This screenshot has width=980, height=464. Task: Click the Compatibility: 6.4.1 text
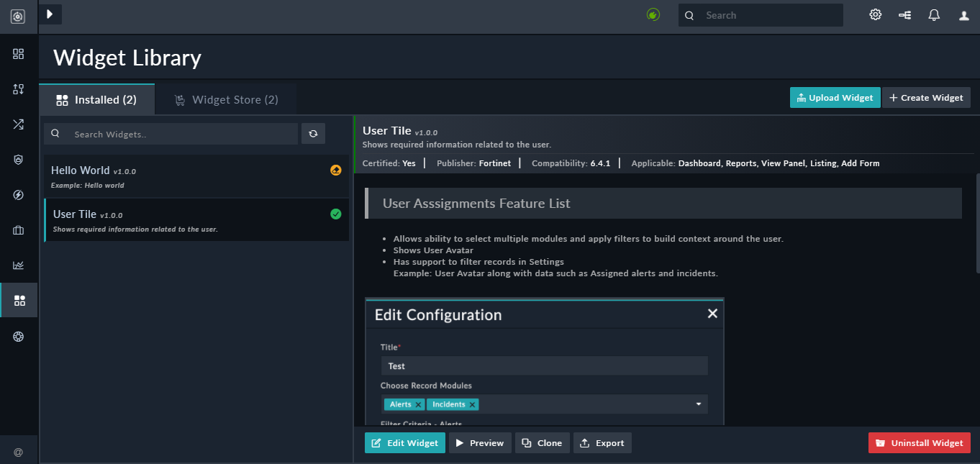(571, 163)
